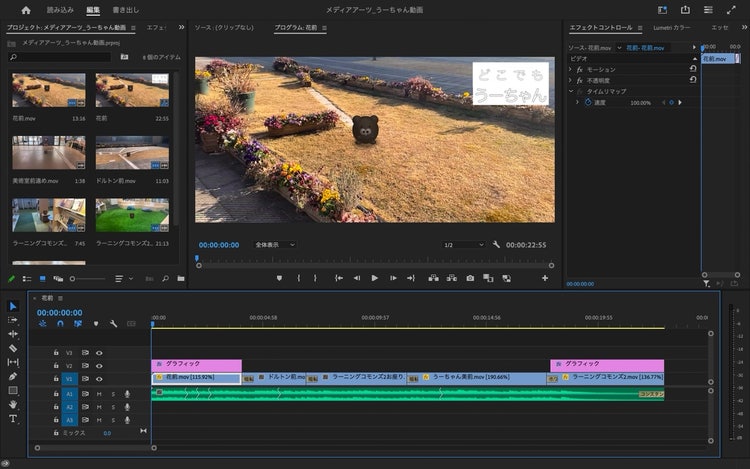
Task: Open timeline display settings wrench
Action: click(x=113, y=324)
